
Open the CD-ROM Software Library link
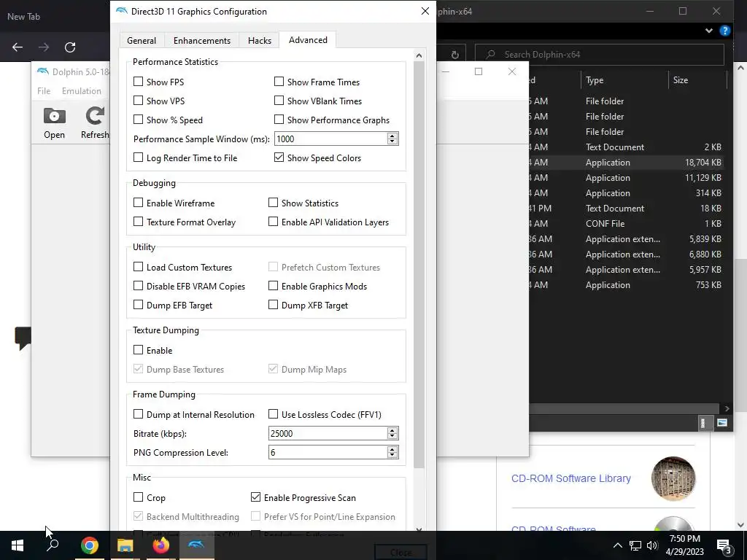click(570, 478)
